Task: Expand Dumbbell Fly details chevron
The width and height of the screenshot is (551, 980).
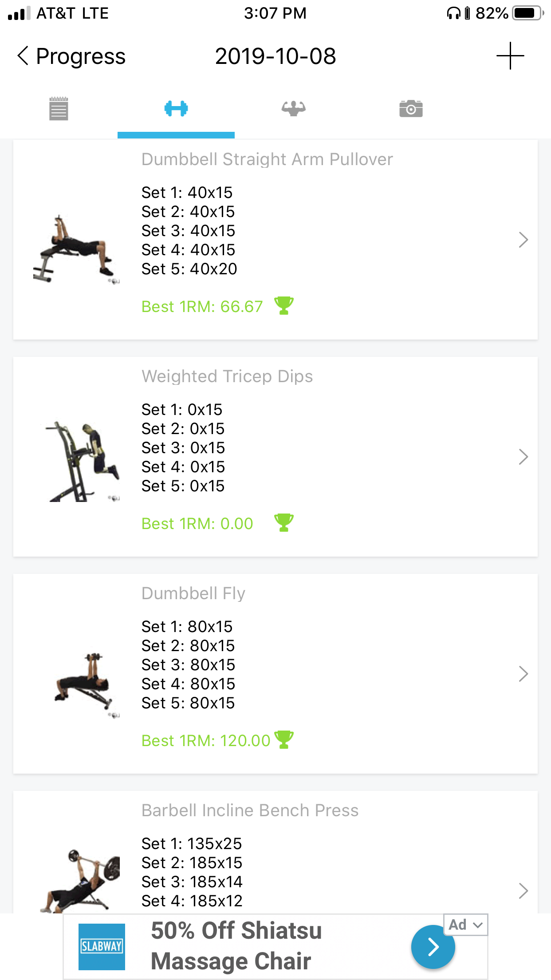Action: [523, 674]
